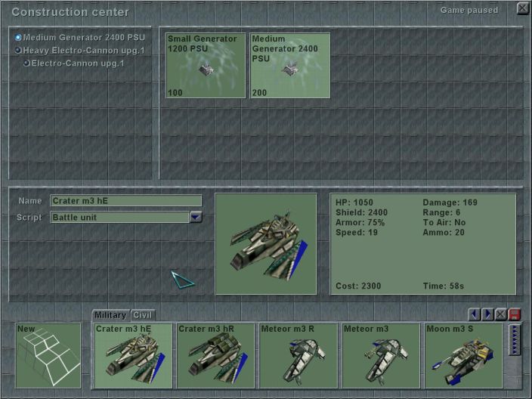Click the To Air: No stat
Image resolution: width=532 pixels, height=399 pixels.
click(444, 223)
